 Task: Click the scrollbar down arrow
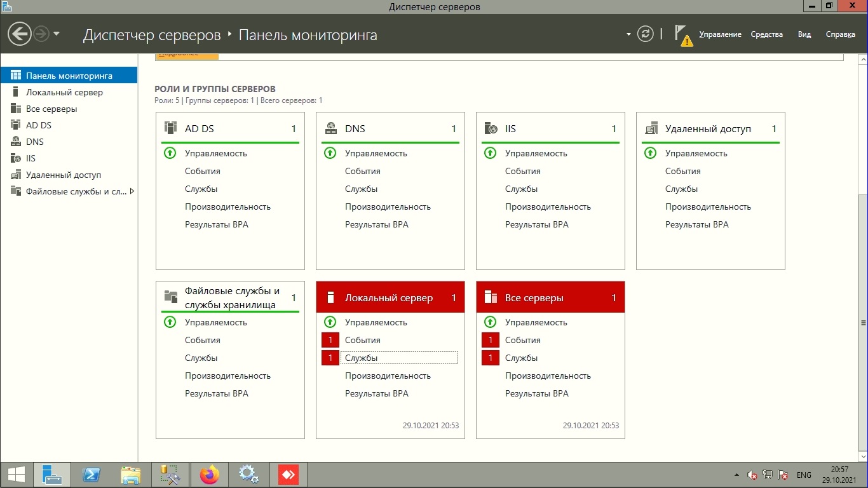pos(863,456)
